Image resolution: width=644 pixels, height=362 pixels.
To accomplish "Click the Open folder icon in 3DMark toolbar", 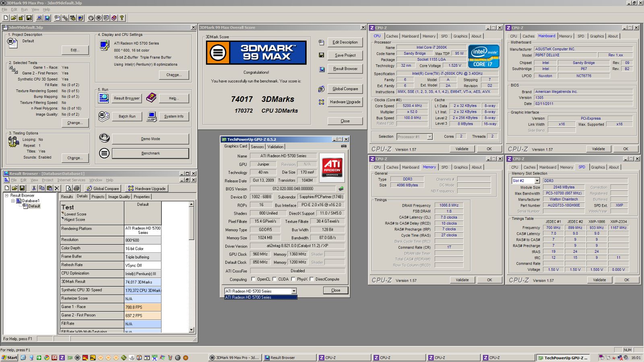I will (13, 18).
